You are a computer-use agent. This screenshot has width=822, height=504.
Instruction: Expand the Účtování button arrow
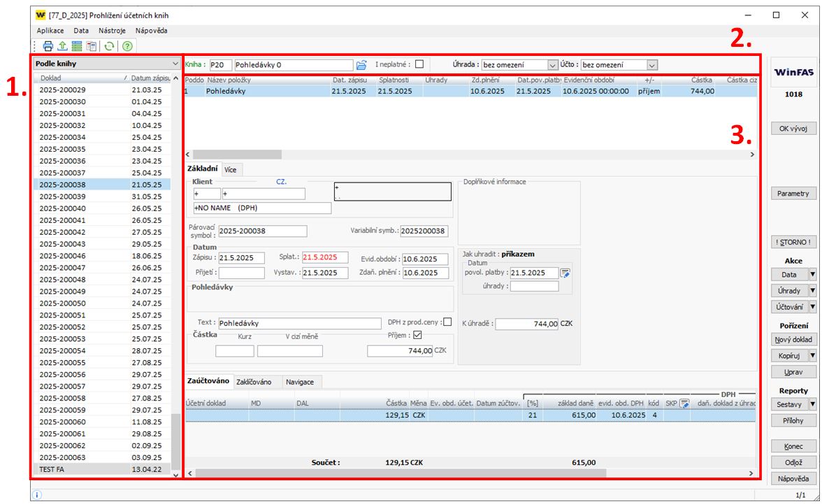(812, 307)
